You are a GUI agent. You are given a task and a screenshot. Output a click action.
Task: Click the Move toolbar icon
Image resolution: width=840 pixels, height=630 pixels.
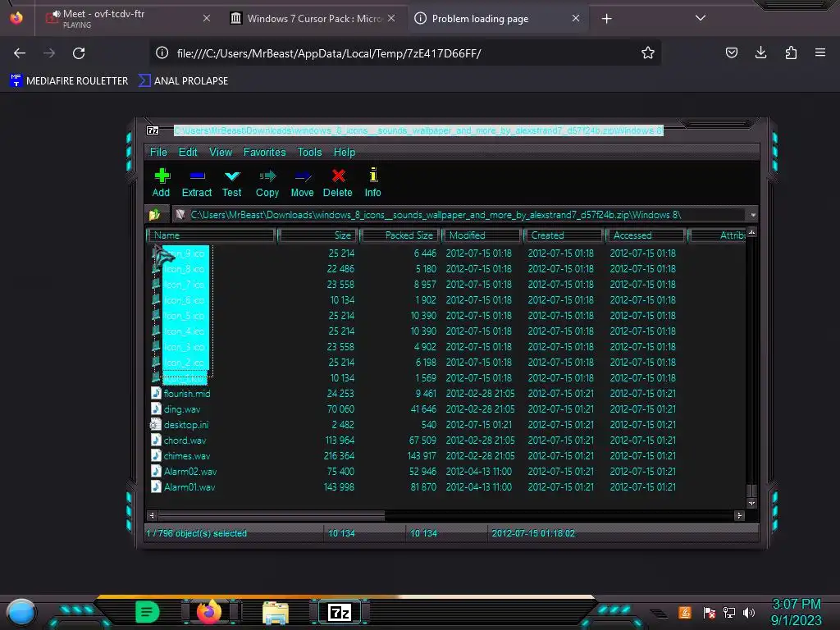(x=302, y=183)
